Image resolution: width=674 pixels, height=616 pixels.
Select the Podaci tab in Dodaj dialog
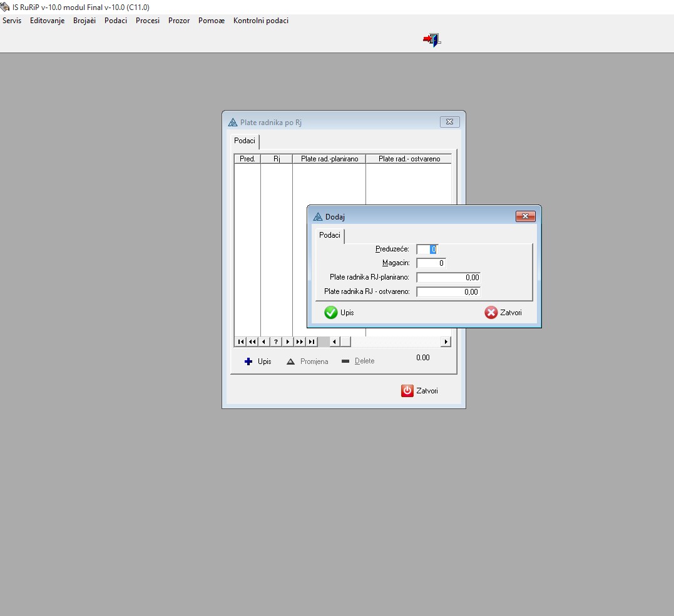coord(330,235)
